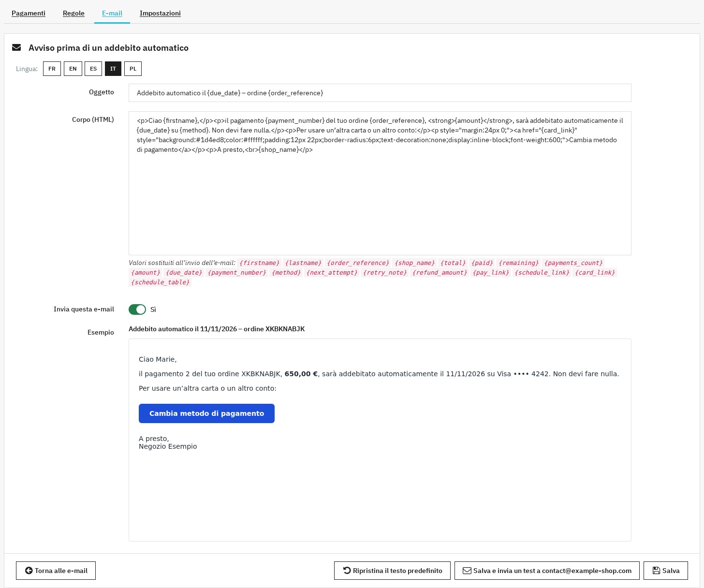Click the Ciao Marie greeting in preview
This screenshot has width=704, height=588.
(158, 359)
